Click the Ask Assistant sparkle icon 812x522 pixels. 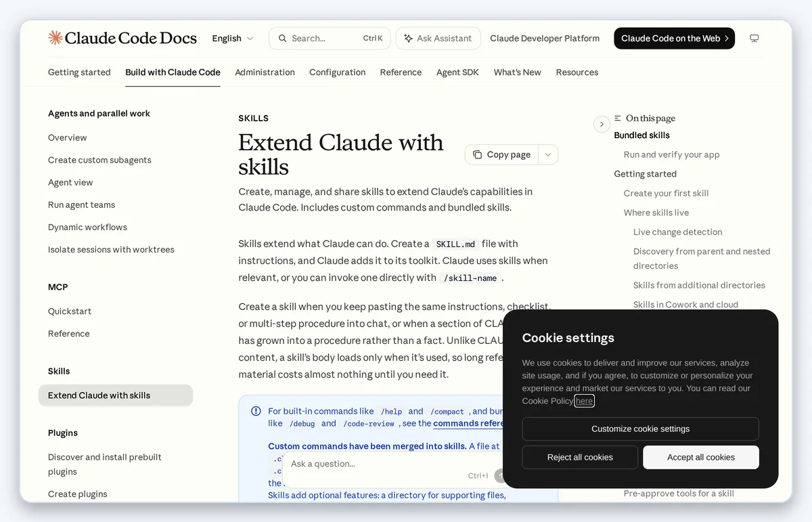coord(408,39)
